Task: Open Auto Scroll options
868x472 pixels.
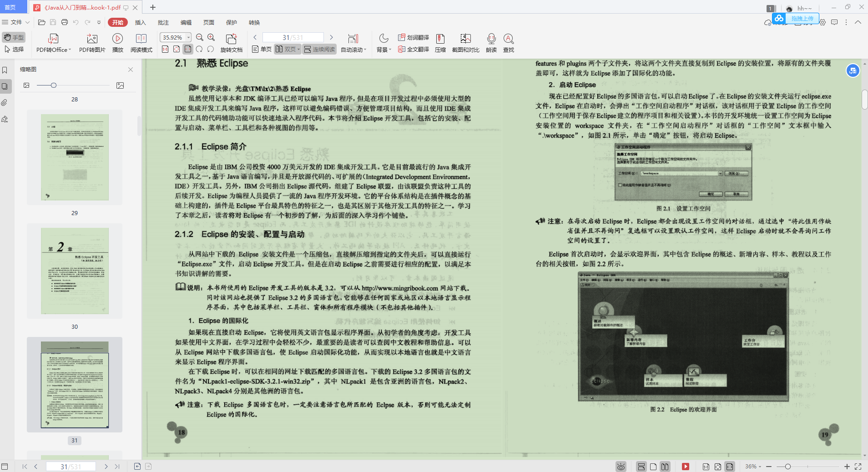Action: pos(353,43)
